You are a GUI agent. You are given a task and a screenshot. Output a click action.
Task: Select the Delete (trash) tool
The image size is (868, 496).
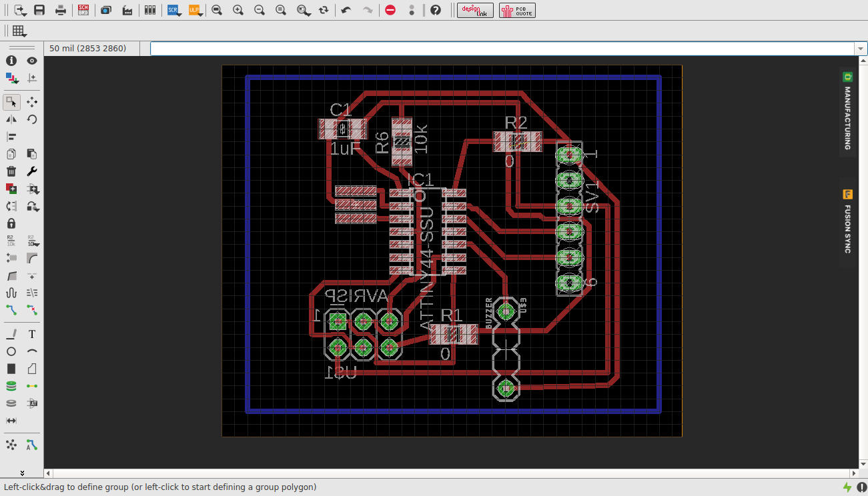11,171
